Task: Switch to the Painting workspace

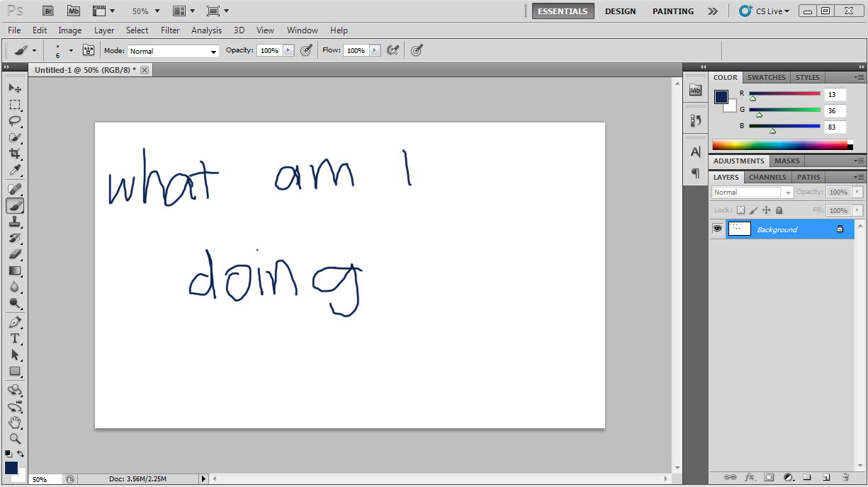Action: coord(673,11)
